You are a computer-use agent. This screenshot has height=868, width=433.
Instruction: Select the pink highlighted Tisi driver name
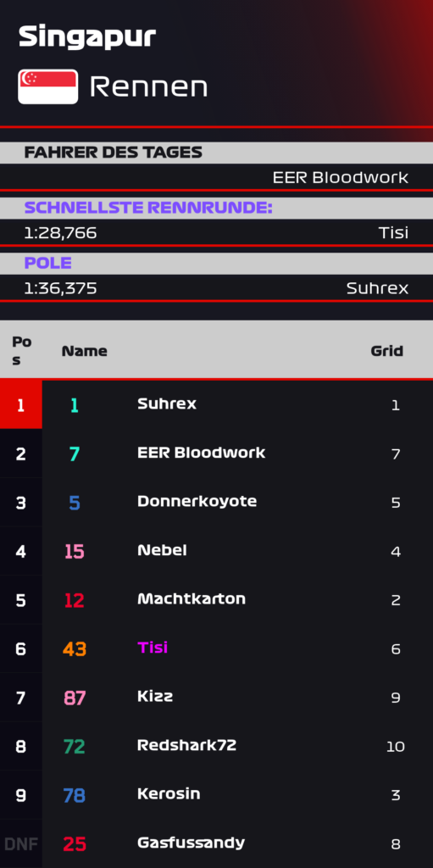coord(153,647)
